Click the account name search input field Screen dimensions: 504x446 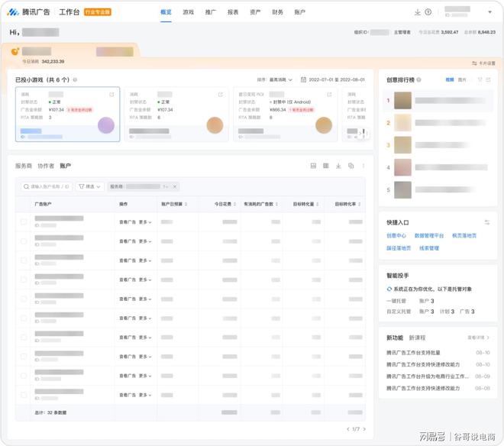click(47, 186)
